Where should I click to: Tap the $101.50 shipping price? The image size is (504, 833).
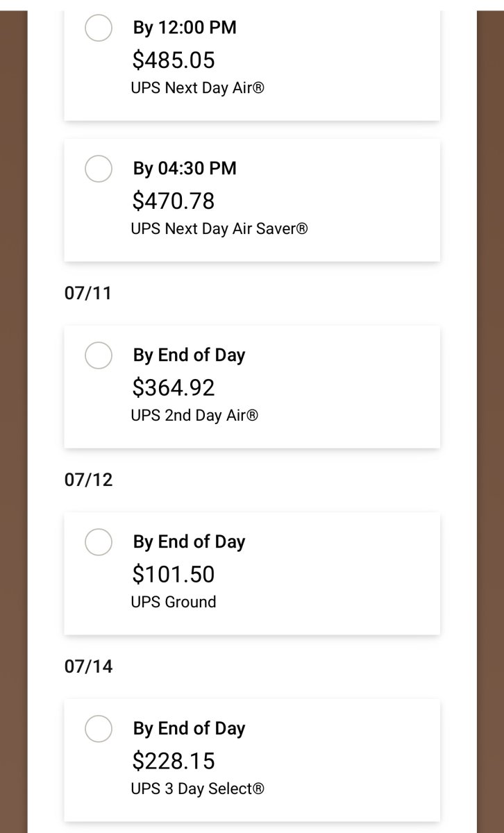point(174,574)
